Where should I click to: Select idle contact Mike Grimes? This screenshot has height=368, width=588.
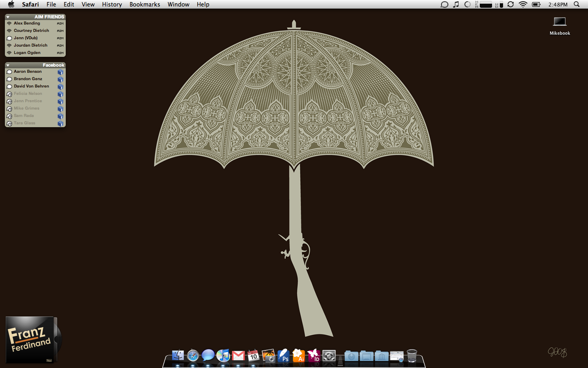(x=35, y=108)
